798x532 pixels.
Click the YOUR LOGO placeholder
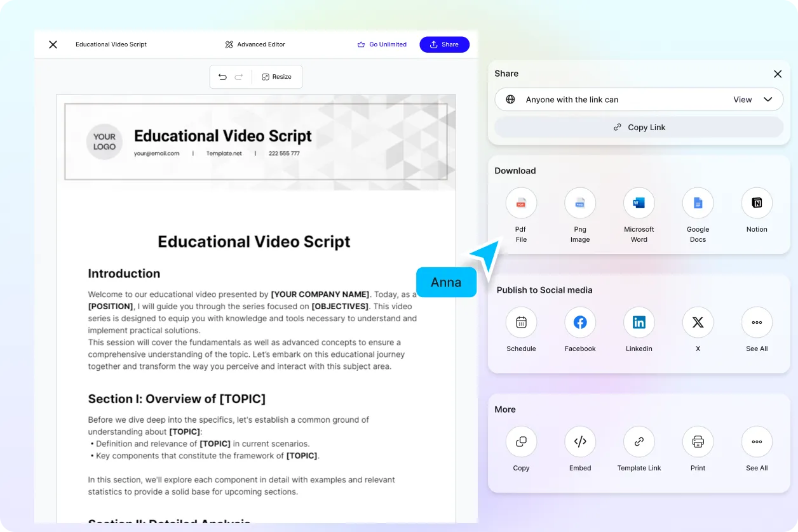click(x=104, y=142)
